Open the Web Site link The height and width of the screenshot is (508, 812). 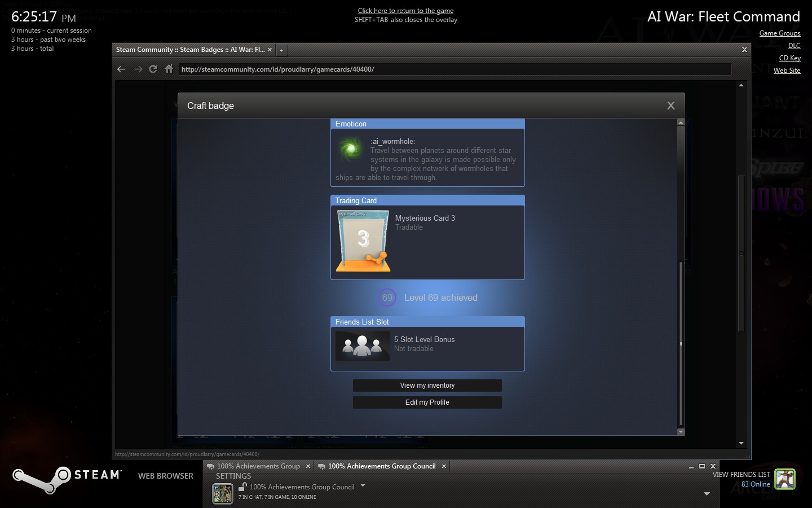click(787, 71)
